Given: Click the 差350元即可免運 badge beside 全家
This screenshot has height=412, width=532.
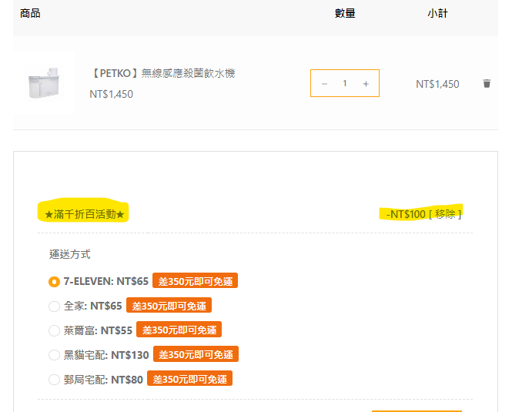Looking at the screenshot, I should pos(169,306).
